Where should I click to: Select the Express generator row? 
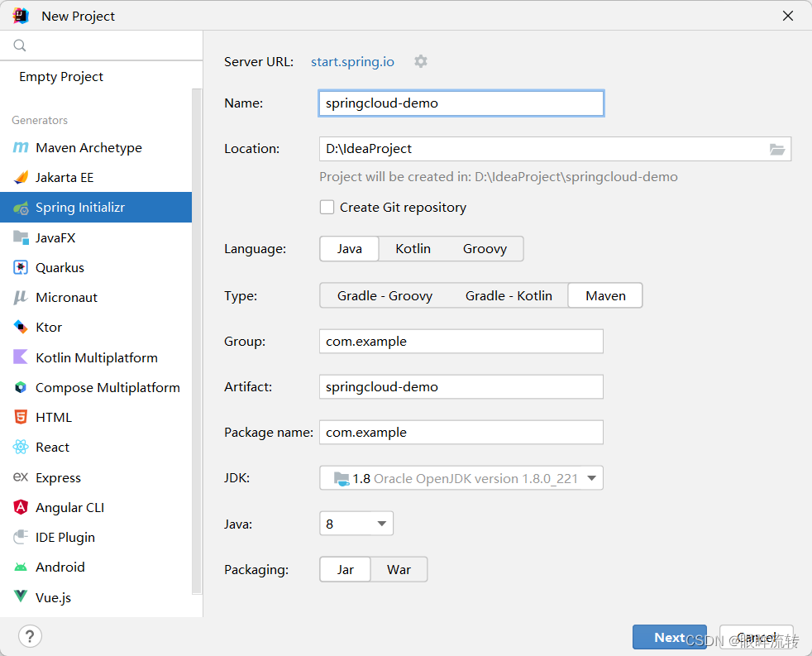pos(96,477)
